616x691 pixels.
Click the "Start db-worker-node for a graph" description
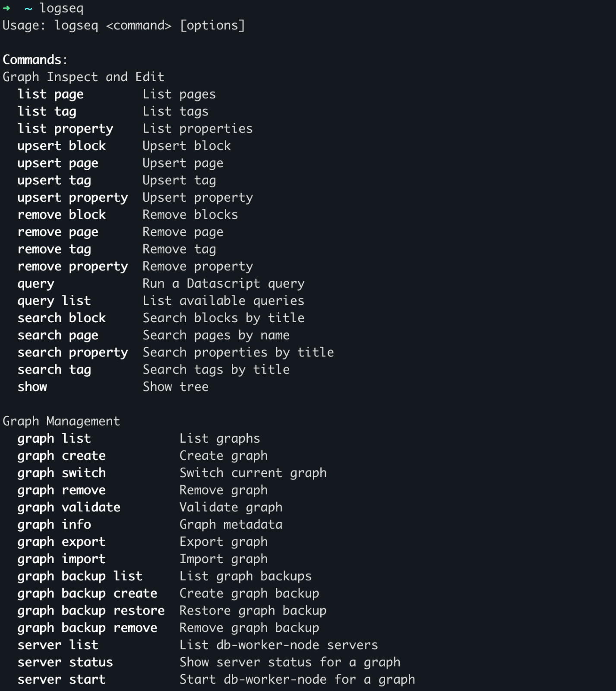[297, 679]
